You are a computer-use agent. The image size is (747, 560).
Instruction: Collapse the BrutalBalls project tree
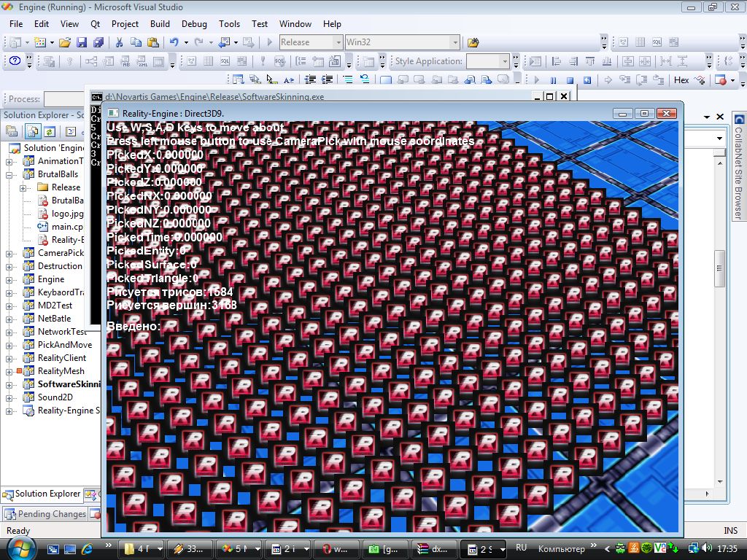[x=10, y=174]
